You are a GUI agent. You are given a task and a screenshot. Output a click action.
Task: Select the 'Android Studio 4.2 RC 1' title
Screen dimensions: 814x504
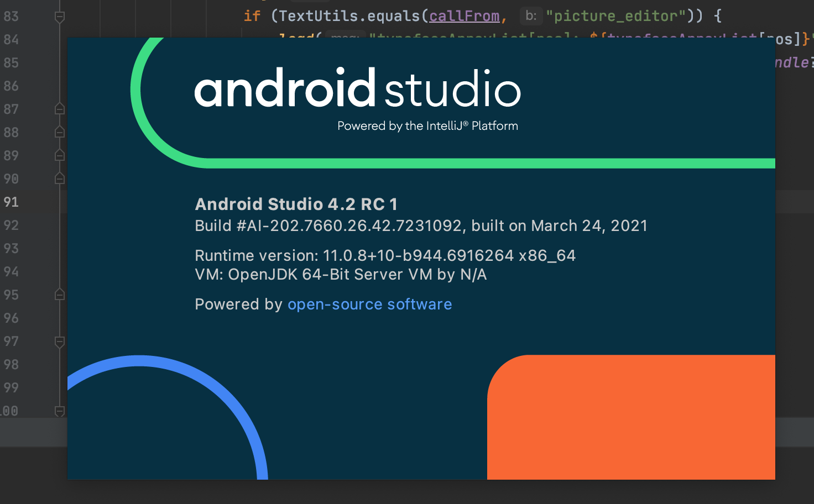point(296,204)
